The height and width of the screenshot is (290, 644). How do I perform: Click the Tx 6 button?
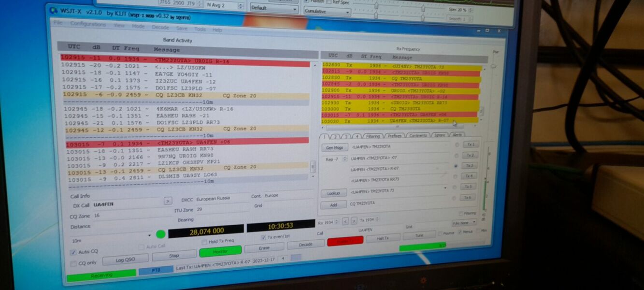click(468, 198)
